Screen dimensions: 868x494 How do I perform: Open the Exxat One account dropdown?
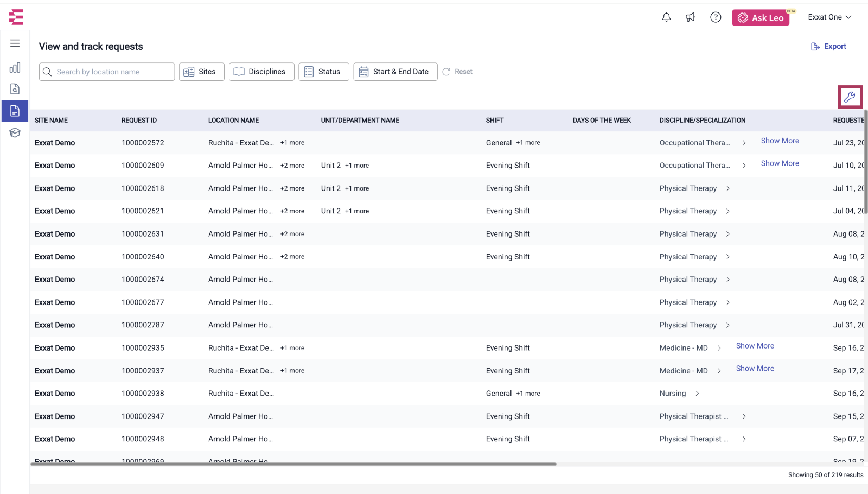point(829,17)
